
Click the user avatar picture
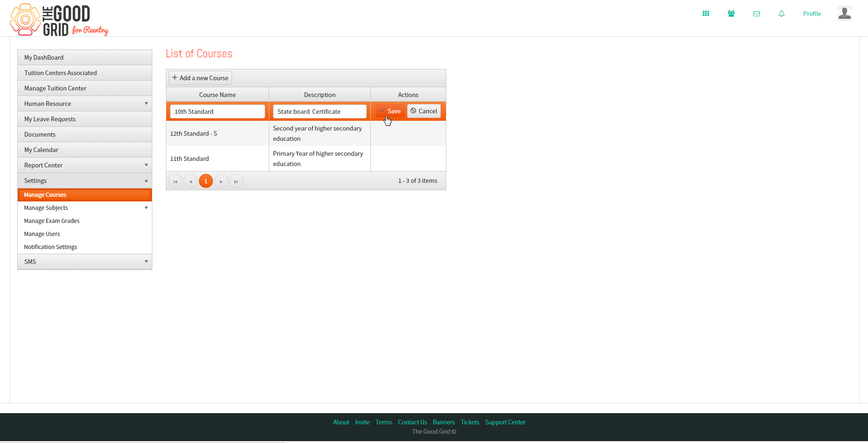[x=845, y=13]
